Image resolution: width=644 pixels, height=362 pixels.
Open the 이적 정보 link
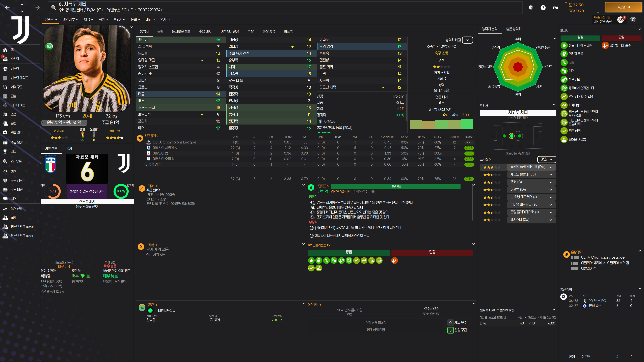click(x=314, y=305)
